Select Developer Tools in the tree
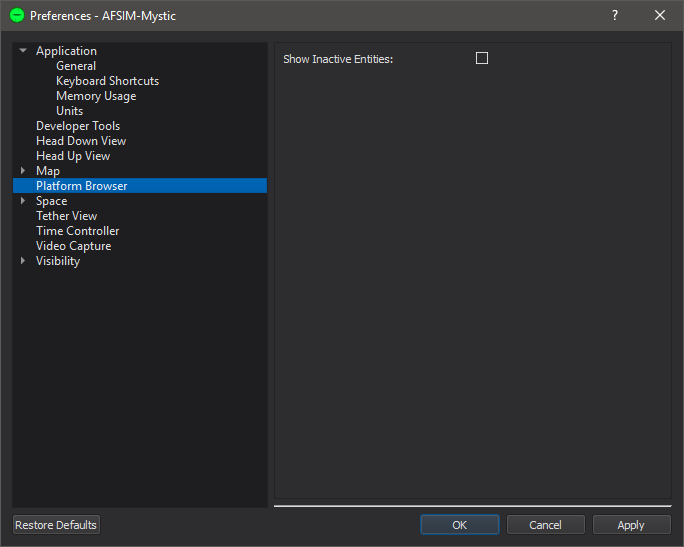This screenshot has width=684, height=547. [78, 126]
